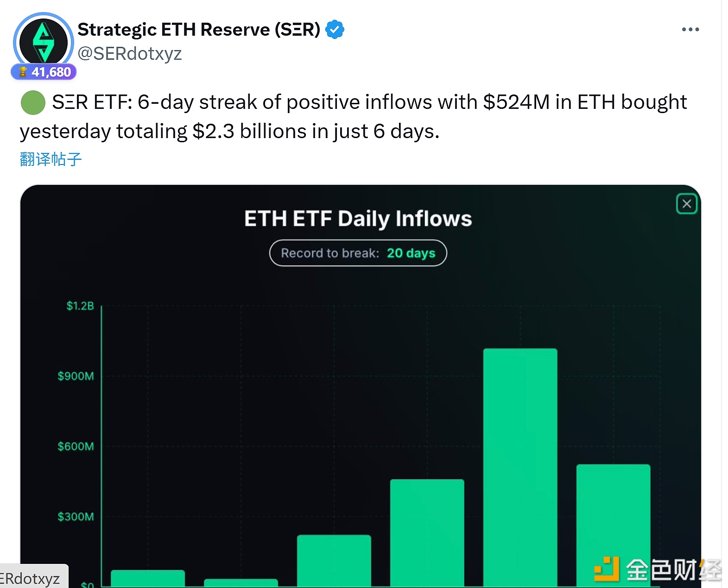Open the three-dot more options menu
This screenshot has width=728, height=588.
[x=690, y=30]
